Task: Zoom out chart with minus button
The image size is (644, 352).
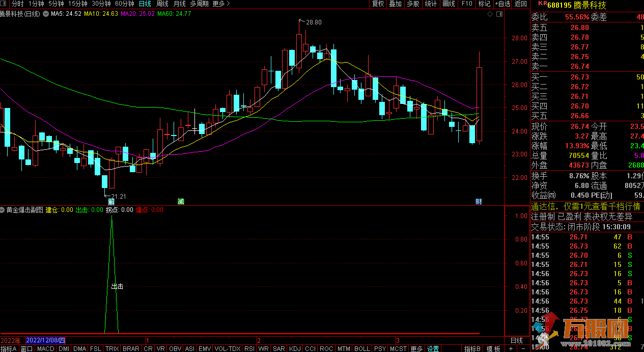Action: coord(524,349)
